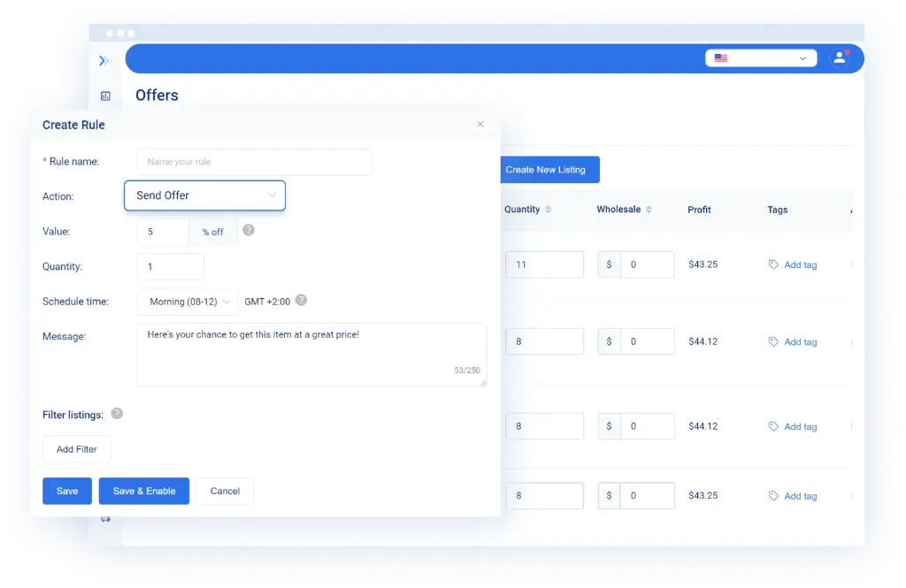Click Create New Listing button
Viewport: 906px width, 588px height.
545,170
